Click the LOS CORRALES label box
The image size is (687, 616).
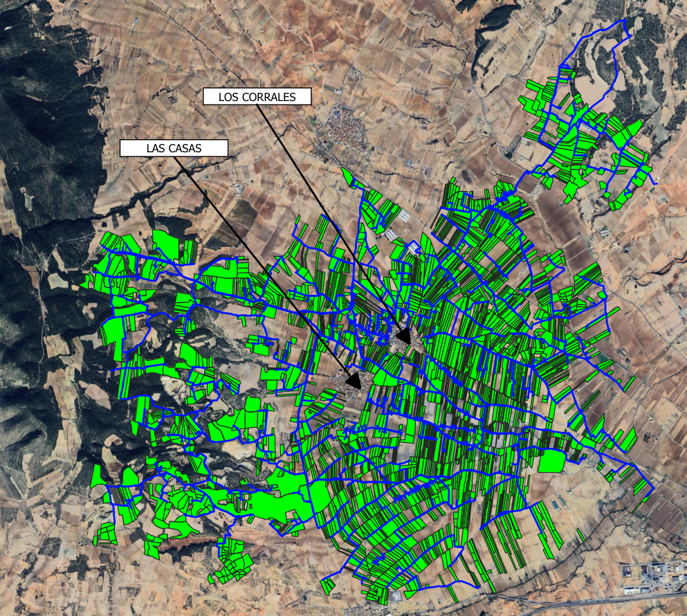click(x=257, y=97)
